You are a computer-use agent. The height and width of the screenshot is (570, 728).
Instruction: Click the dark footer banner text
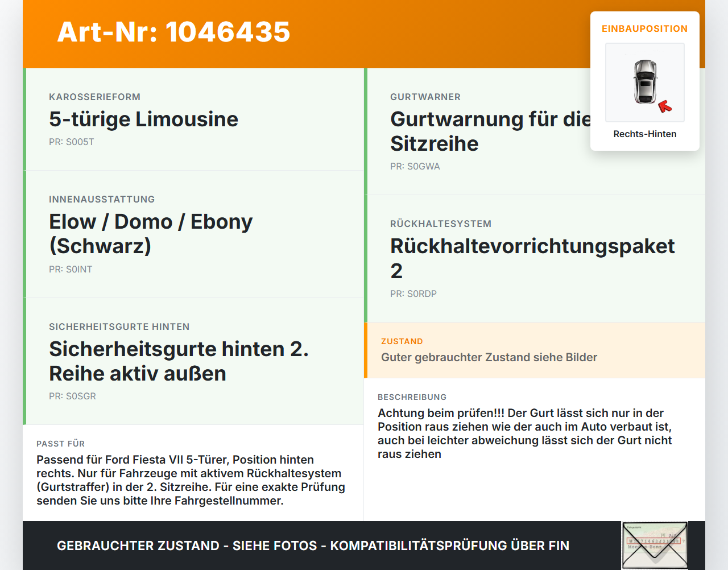click(x=313, y=546)
